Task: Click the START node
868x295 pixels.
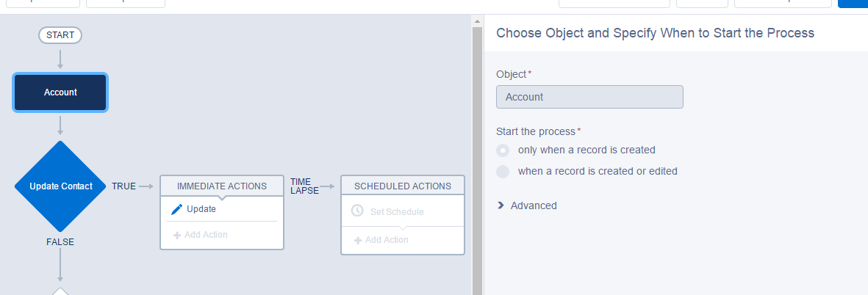Action: click(60, 34)
